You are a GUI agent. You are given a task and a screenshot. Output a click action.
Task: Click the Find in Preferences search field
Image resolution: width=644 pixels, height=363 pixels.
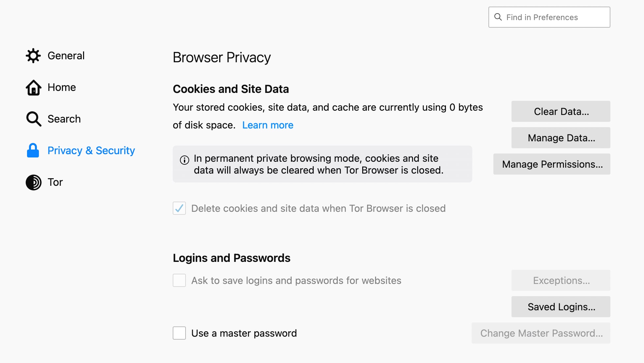(x=549, y=17)
